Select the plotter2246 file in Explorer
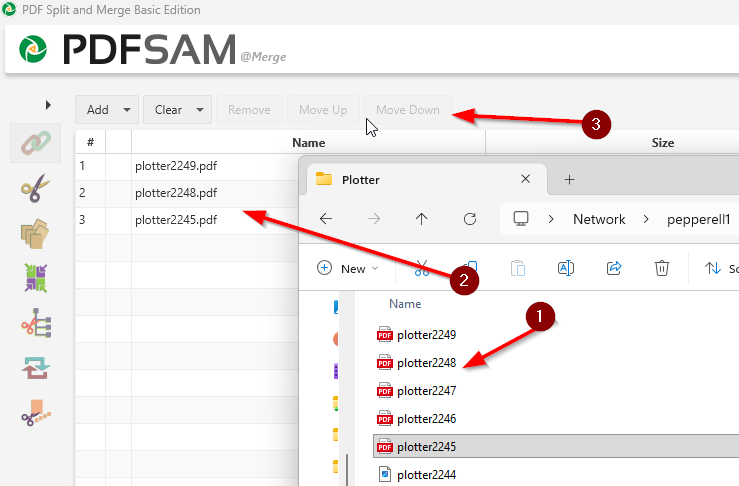 [x=426, y=419]
